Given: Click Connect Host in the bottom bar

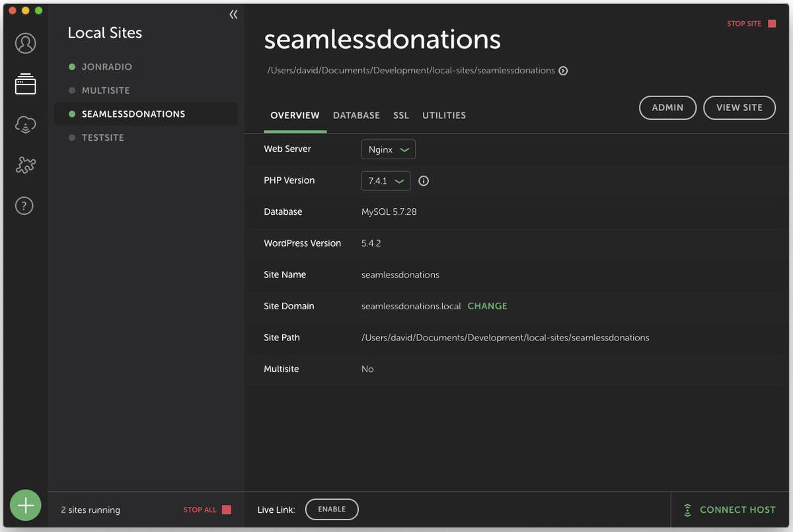Looking at the screenshot, I should (x=730, y=510).
